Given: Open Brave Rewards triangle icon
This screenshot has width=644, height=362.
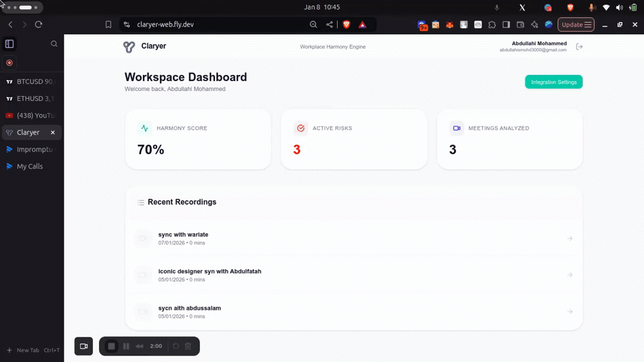Looking at the screenshot, I should pyautogui.click(x=362, y=25).
